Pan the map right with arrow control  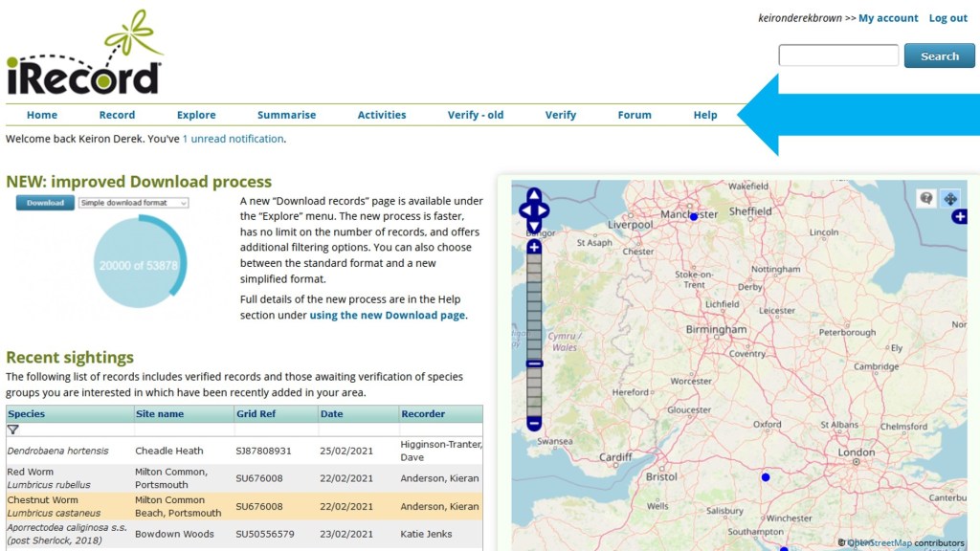click(544, 210)
